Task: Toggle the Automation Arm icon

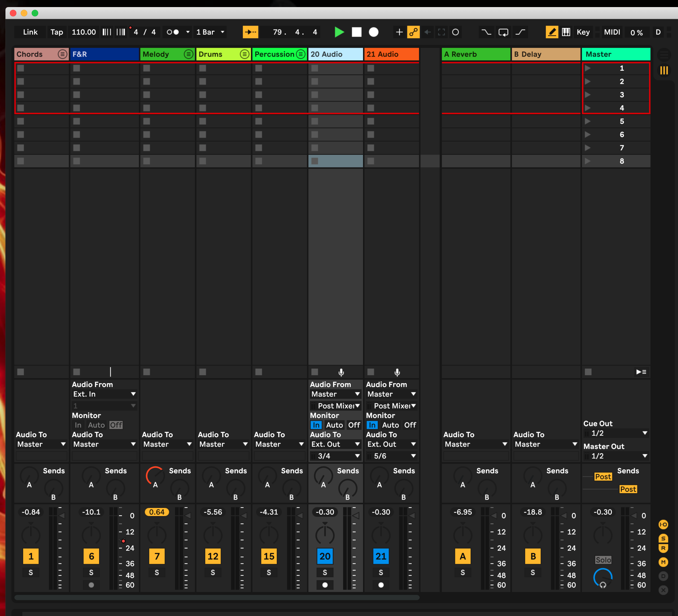Action: [413, 32]
